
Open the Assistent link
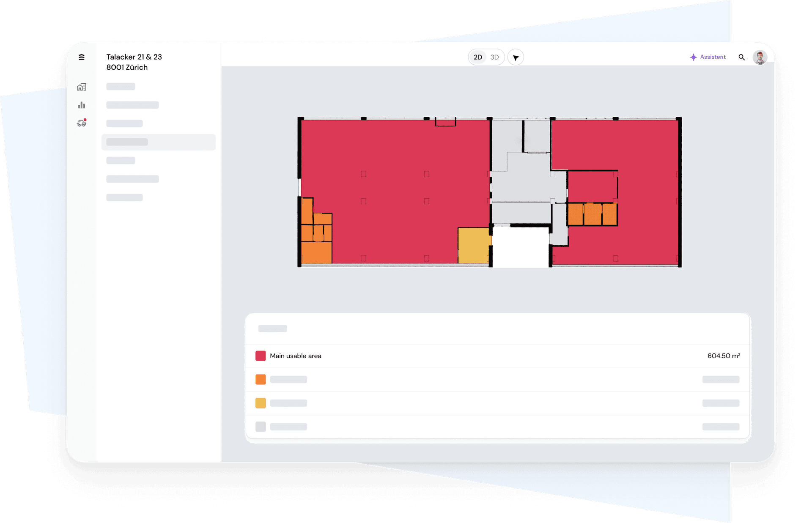coord(713,57)
